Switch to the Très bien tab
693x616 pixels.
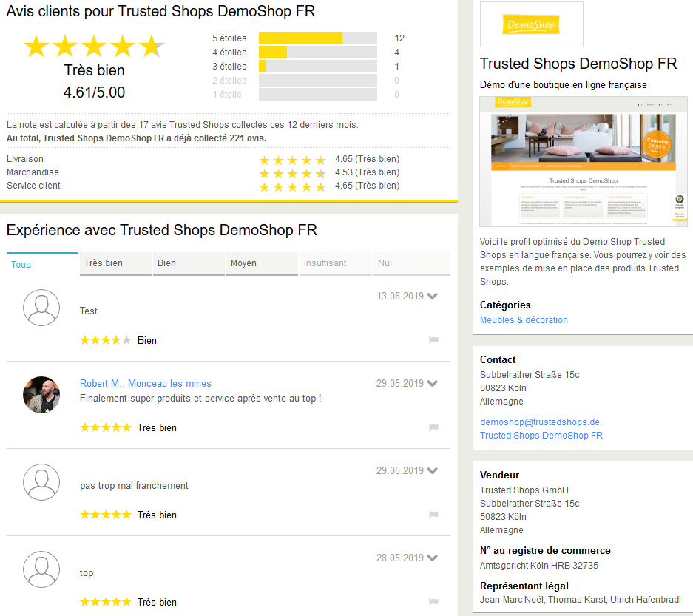[116, 264]
